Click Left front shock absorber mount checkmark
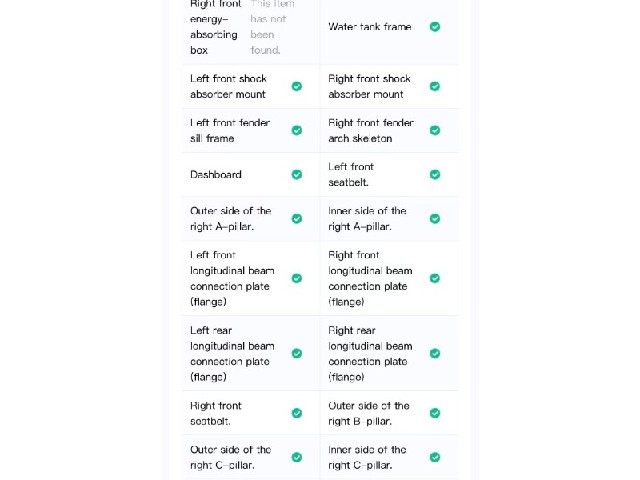 (297, 87)
